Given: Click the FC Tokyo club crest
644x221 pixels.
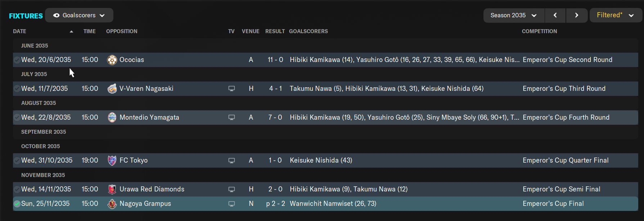Looking at the screenshot, I should click(x=112, y=160).
